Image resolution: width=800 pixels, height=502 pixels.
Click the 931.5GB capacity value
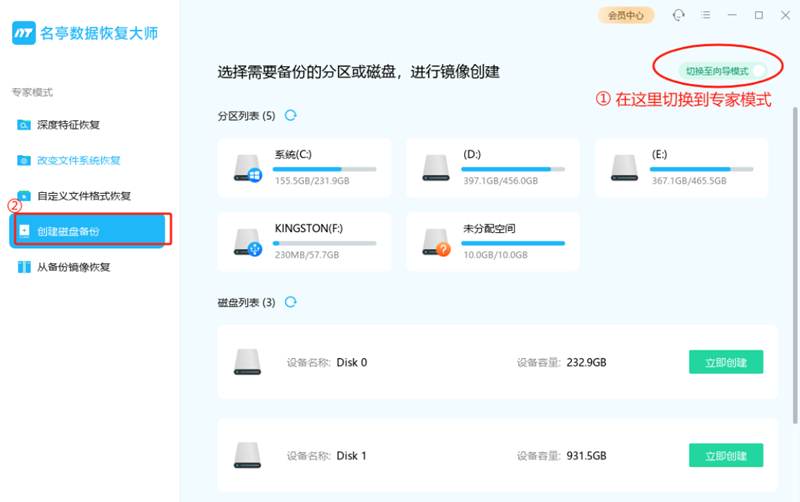587,456
